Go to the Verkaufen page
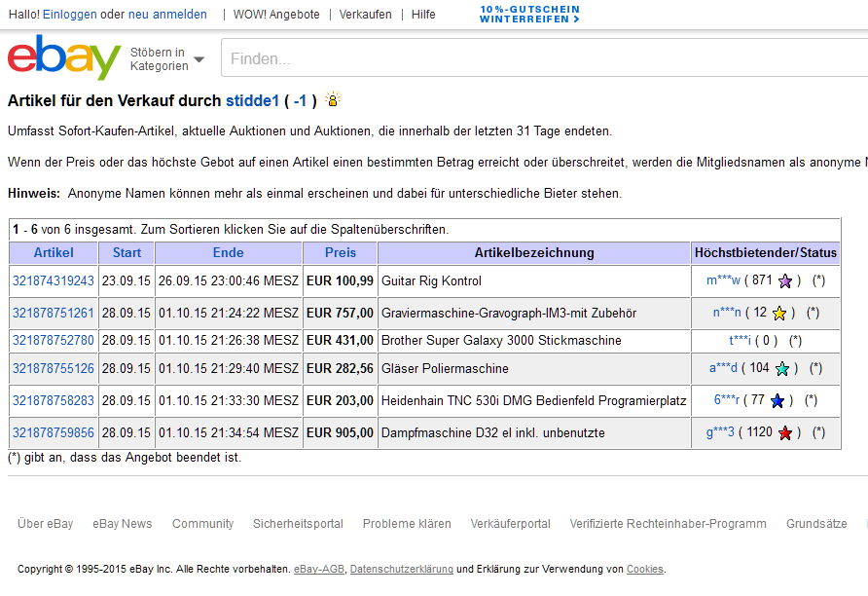The image size is (868, 596). click(x=365, y=15)
